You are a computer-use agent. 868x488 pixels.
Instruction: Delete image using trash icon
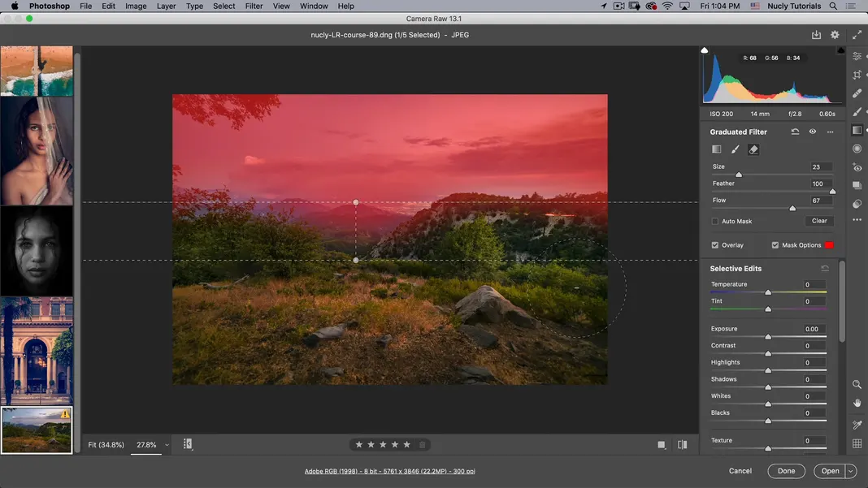423,445
